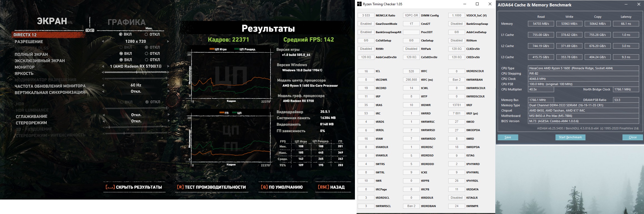The height and width of the screenshot is (214, 644).
Task: Click the CLKDrvStr 120.0Ω field
Action: (457, 49)
